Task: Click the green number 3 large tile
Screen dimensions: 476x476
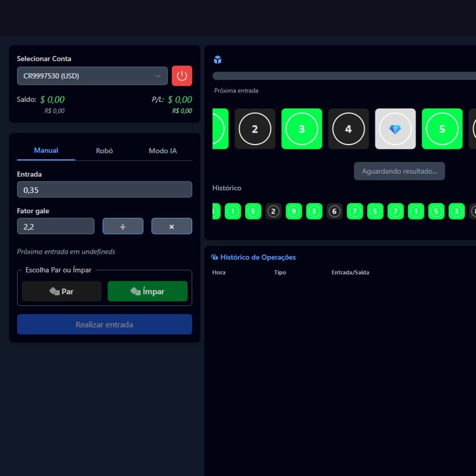Action: pyautogui.click(x=301, y=129)
